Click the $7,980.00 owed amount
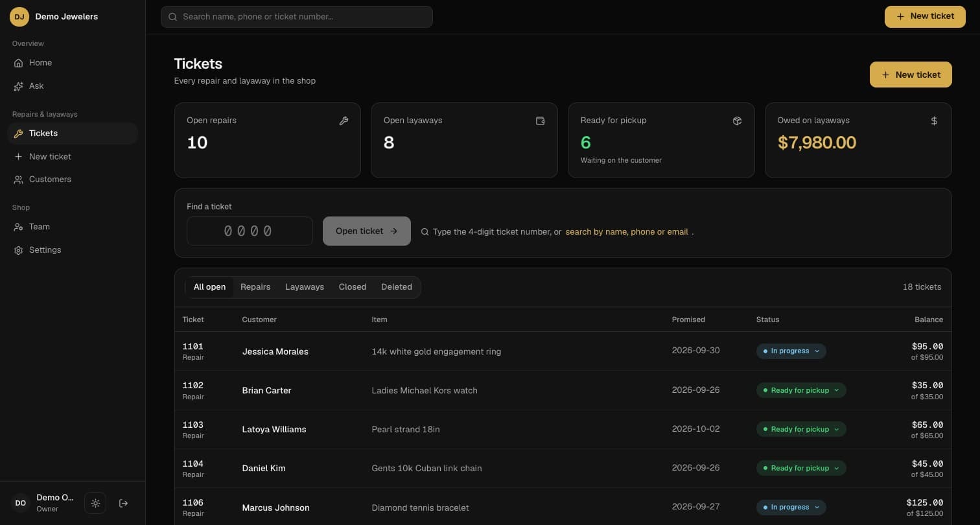 (x=817, y=143)
